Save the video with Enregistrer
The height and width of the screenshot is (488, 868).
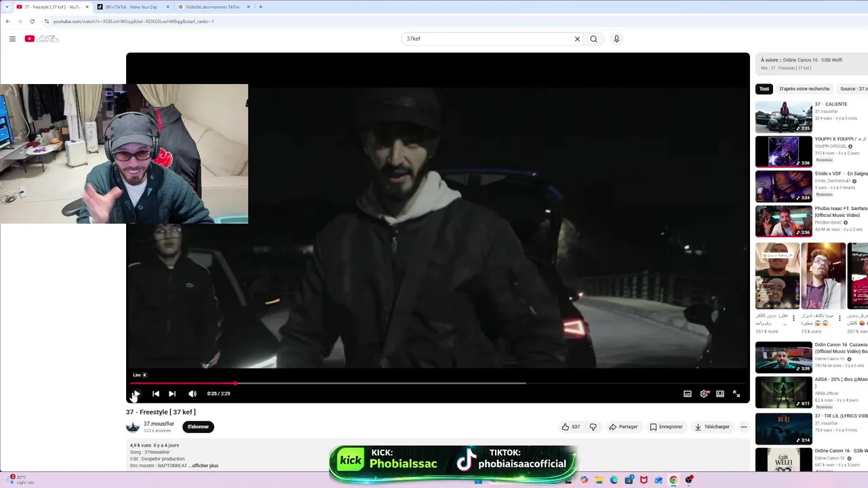click(x=666, y=427)
